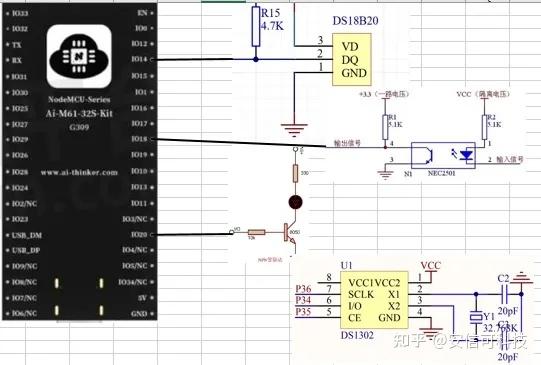The width and height of the screenshot is (541, 365).
Task: Click the ground symbol below the DS18B20
Action: (294, 130)
